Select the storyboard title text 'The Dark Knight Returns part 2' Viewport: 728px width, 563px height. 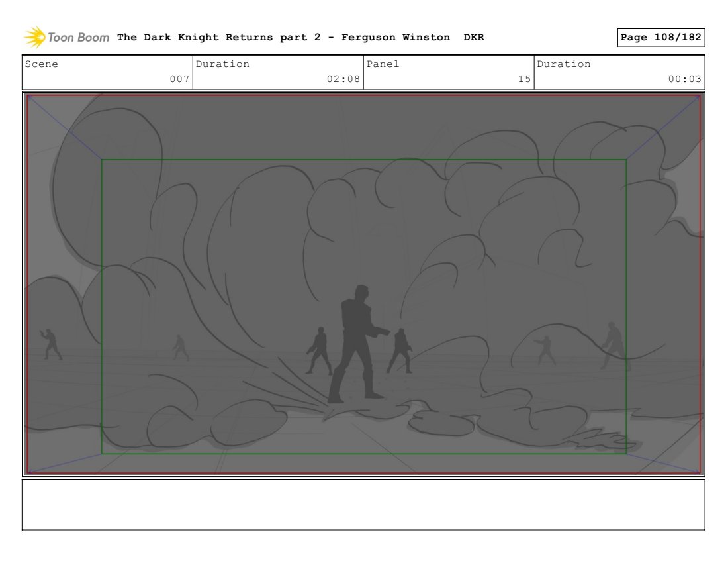pyautogui.click(x=218, y=38)
